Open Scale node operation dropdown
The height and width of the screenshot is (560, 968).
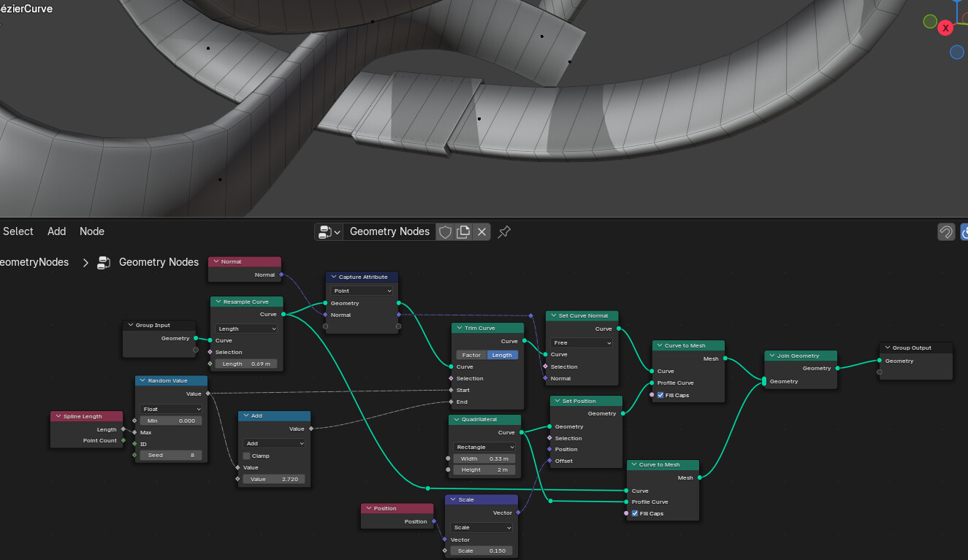pyautogui.click(x=481, y=527)
